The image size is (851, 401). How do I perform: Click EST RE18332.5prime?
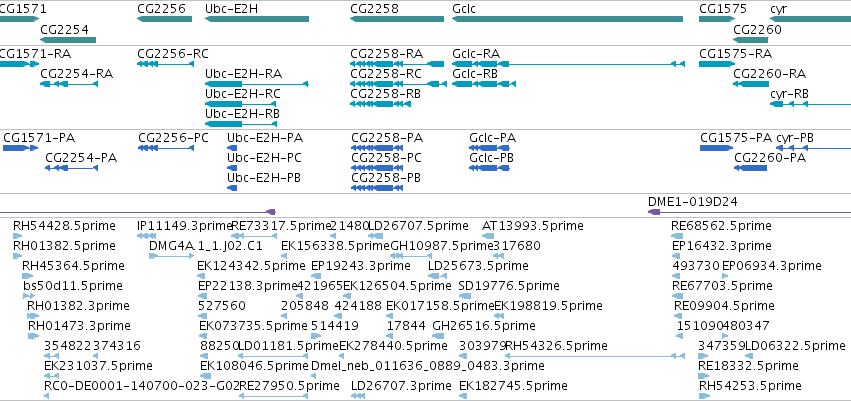(704, 375)
